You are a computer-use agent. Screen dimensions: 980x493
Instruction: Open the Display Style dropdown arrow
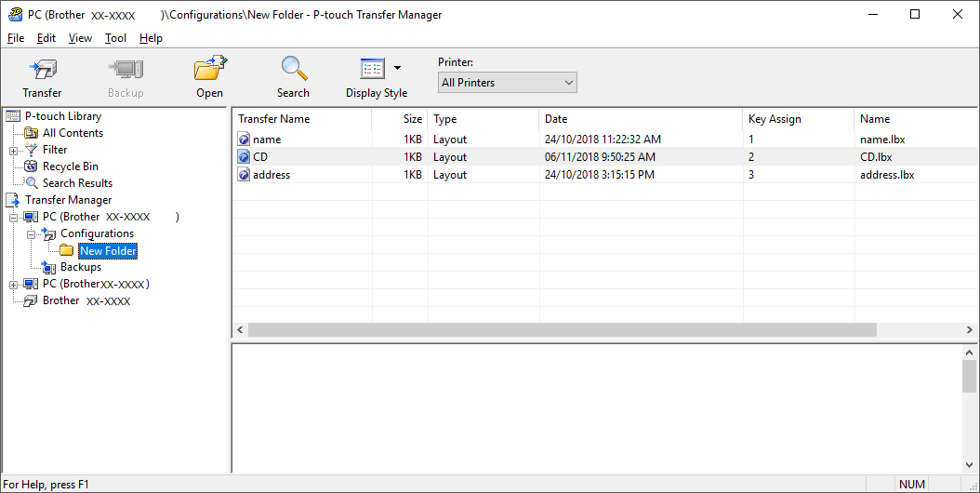coord(398,68)
